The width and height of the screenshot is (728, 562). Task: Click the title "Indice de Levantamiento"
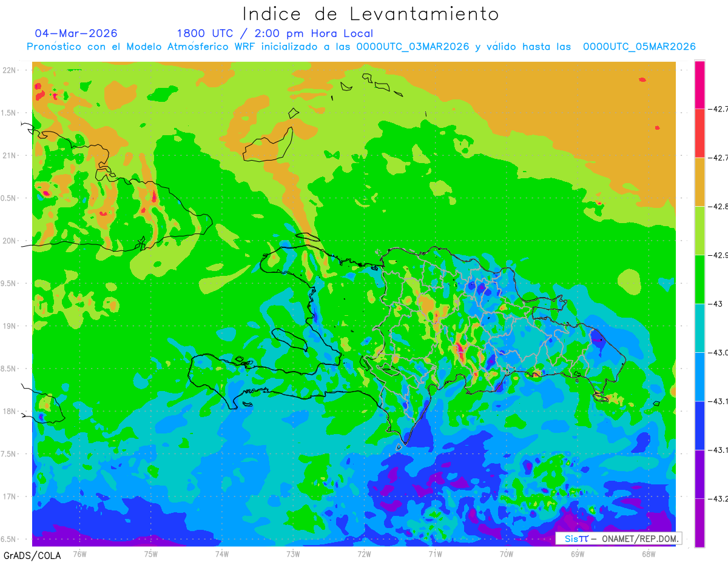coord(371,13)
